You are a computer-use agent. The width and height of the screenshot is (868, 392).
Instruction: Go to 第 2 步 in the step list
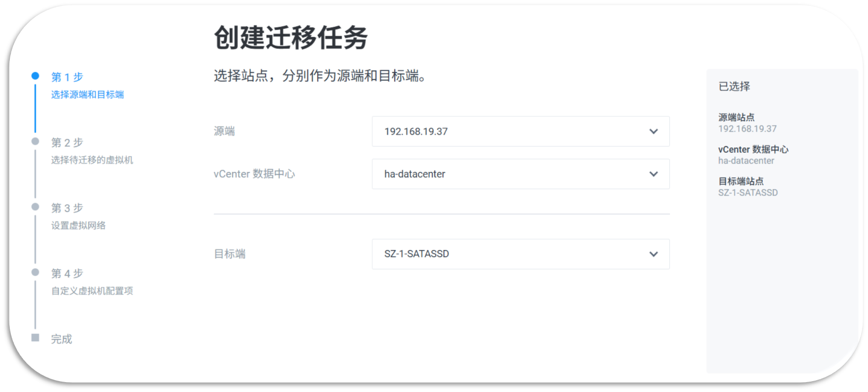click(x=67, y=143)
